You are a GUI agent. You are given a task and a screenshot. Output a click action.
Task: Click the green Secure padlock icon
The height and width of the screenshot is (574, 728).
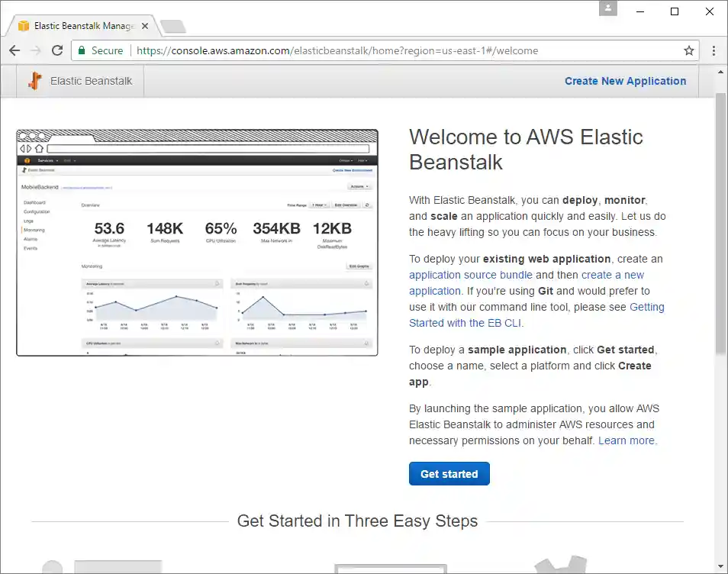click(83, 50)
